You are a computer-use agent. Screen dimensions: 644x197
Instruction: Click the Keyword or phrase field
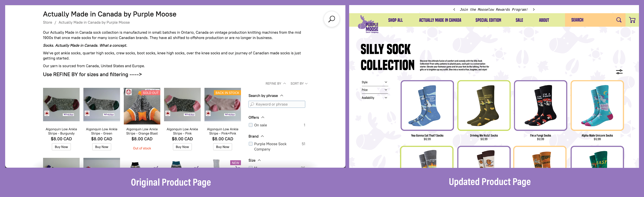(x=277, y=104)
